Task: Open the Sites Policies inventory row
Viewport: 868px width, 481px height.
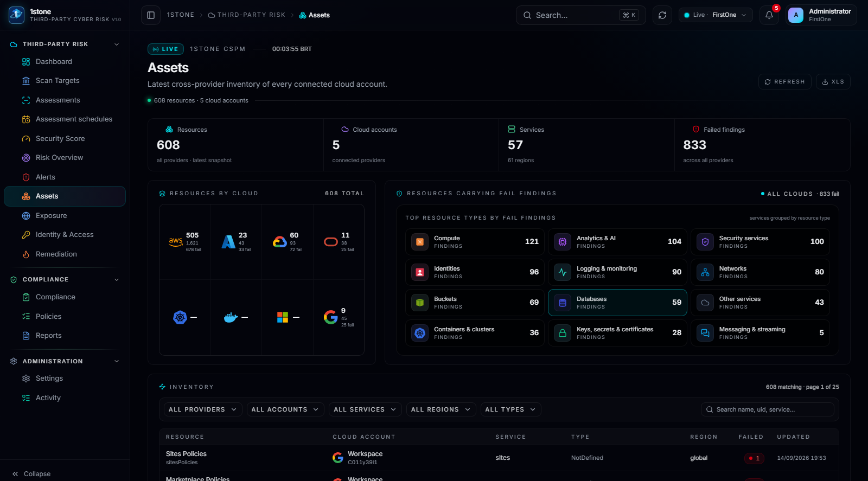Action: click(x=499, y=458)
